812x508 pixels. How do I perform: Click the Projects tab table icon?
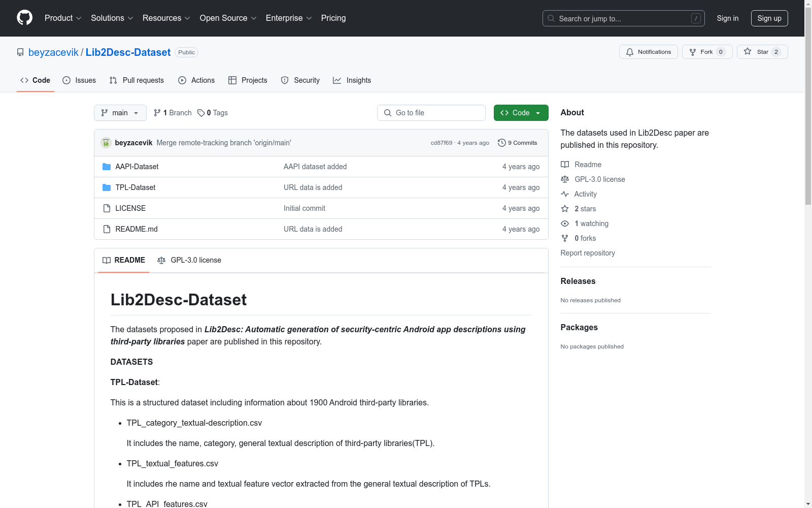tap(232, 80)
